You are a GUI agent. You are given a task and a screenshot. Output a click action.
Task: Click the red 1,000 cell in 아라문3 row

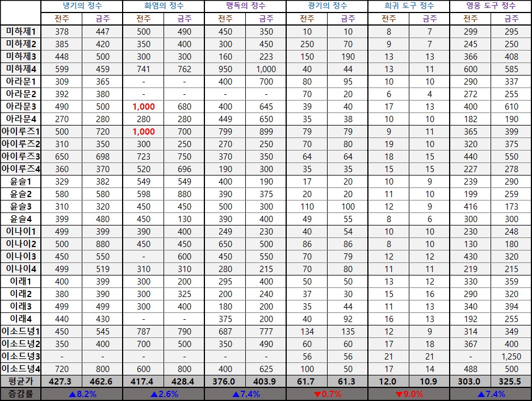pyautogui.click(x=144, y=106)
